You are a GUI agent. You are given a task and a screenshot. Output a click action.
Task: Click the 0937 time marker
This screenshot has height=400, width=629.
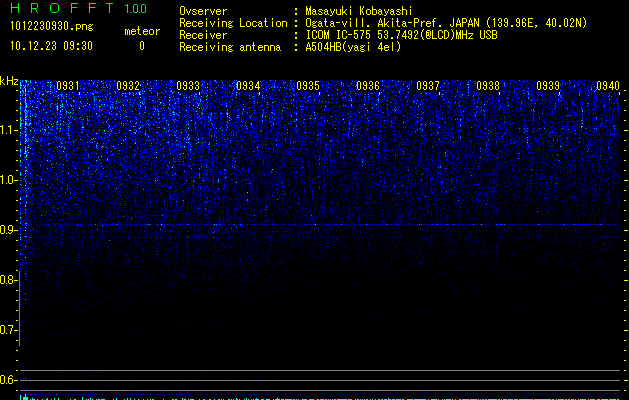[428, 86]
